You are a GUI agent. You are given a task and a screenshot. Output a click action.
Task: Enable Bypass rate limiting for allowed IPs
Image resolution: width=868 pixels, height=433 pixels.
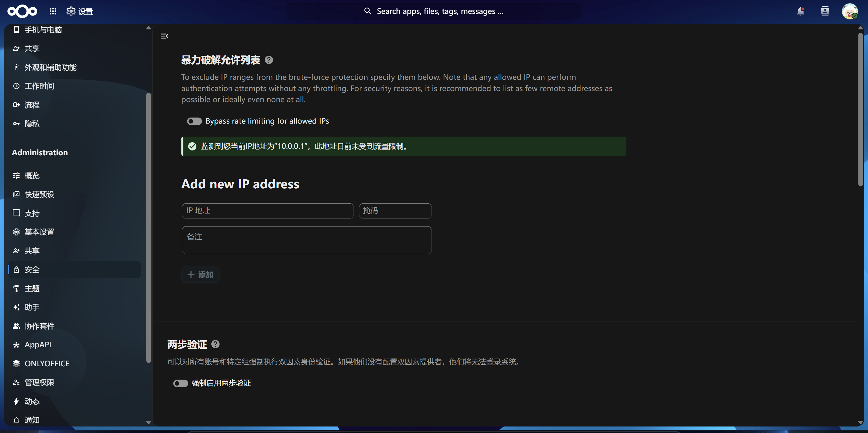[x=194, y=121]
